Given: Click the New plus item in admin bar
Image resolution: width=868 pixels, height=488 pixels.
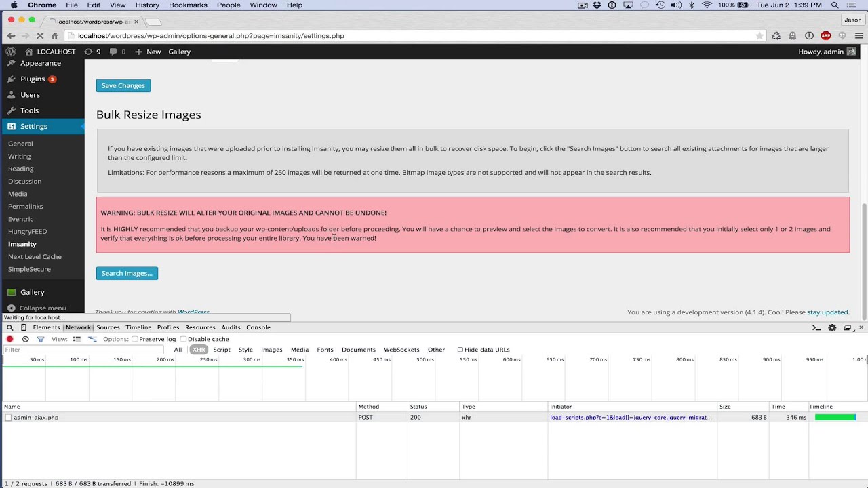Looking at the screenshot, I should pyautogui.click(x=148, y=52).
